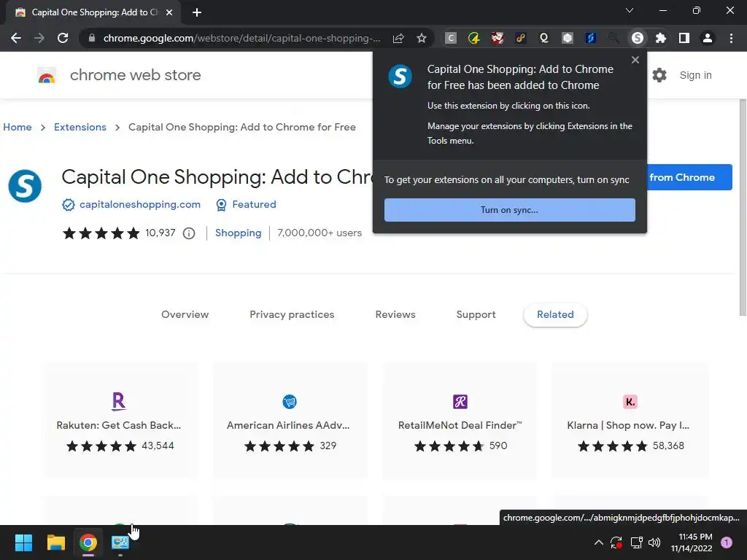Image resolution: width=747 pixels, height=560 pixels.
Task: Switch to the Reviews tab
Action: coord(395,314)
